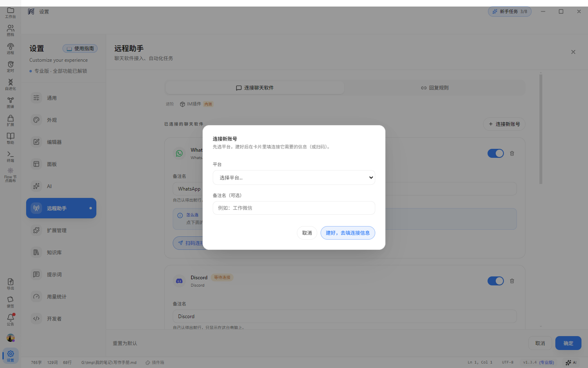This screenshot has width=588, height=368.
Task: Open the 工作台 workspace icon in sidebar
Action: (11, 13)
